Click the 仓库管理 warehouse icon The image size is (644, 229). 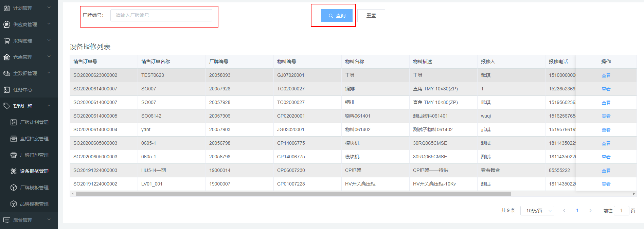coord(7,57)
